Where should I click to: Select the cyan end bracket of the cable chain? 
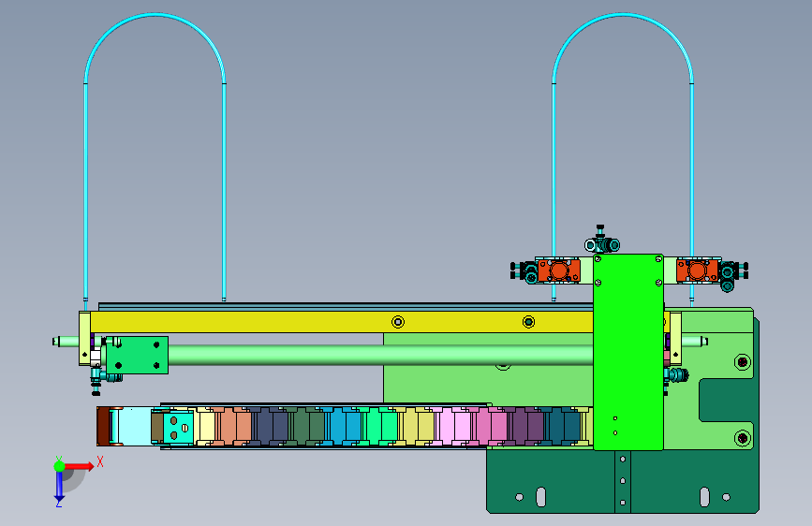pyautogui.click(x=179, y=427)
